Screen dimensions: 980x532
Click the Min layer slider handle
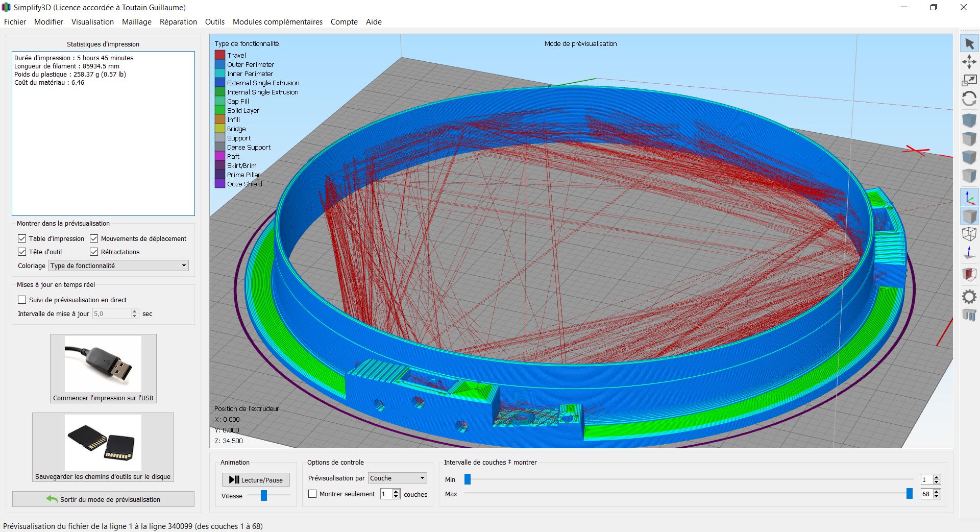coord(467,479)
